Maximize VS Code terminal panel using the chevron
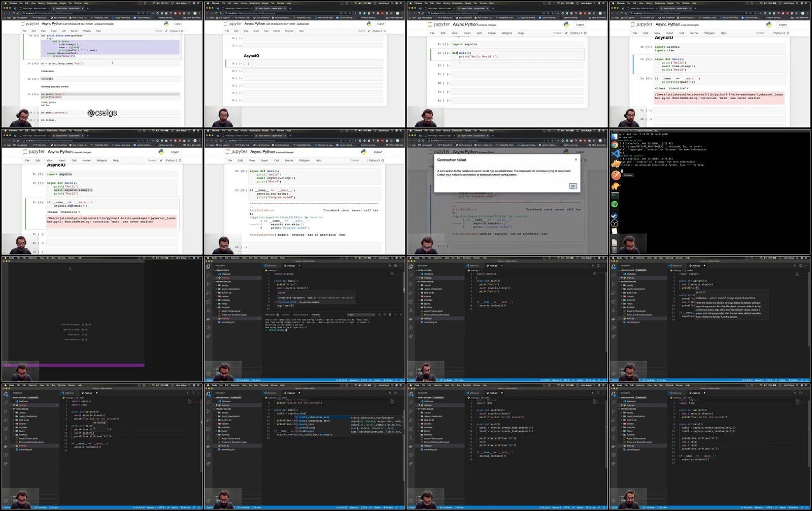 point(395,314)
